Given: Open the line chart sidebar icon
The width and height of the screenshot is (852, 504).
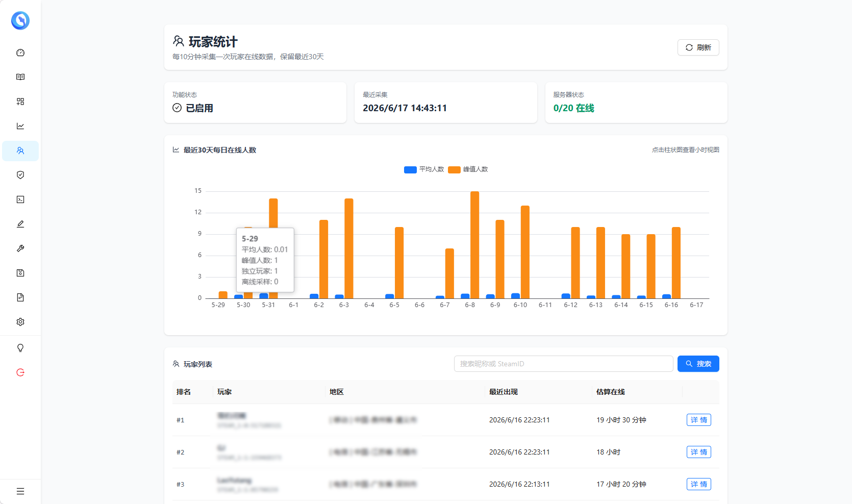Looking at the screenshot, I should tap(20, 126).
